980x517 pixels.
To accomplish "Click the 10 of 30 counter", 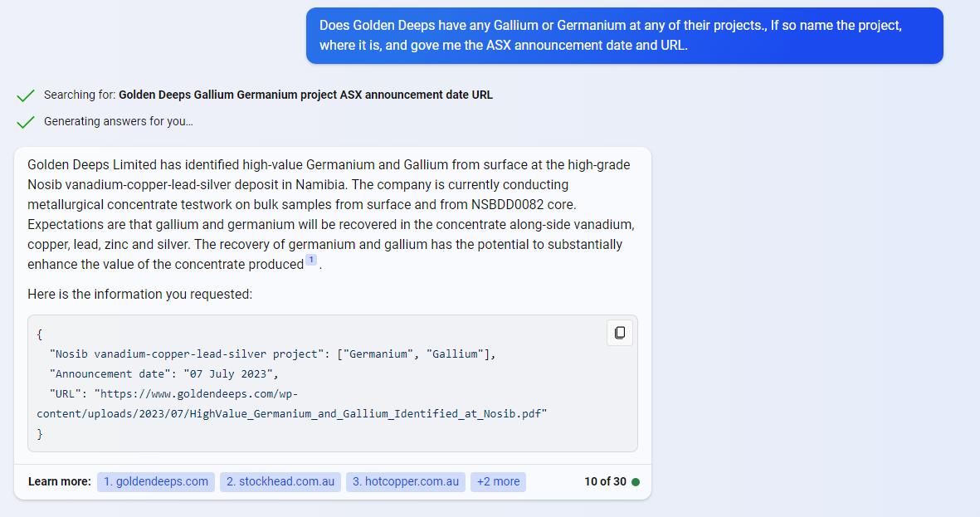I will (x=605, y=482).
